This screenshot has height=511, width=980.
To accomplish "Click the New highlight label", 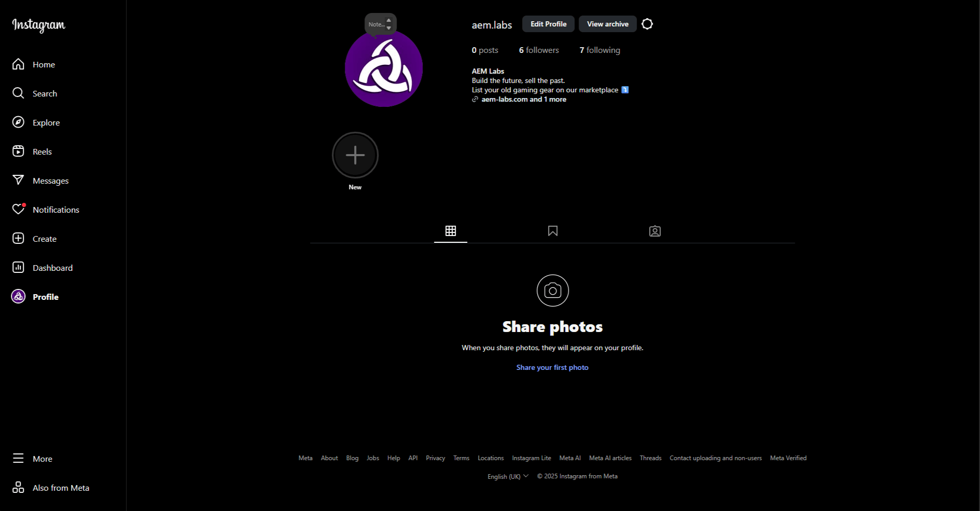I will (355, 187).
